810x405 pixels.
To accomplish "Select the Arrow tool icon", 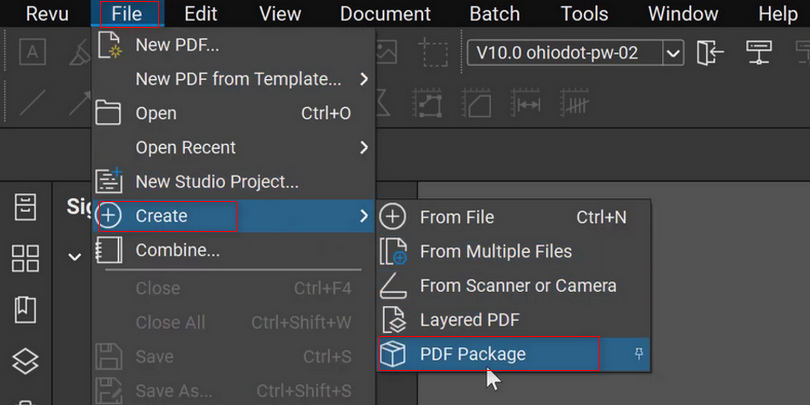I will point(80,103).
